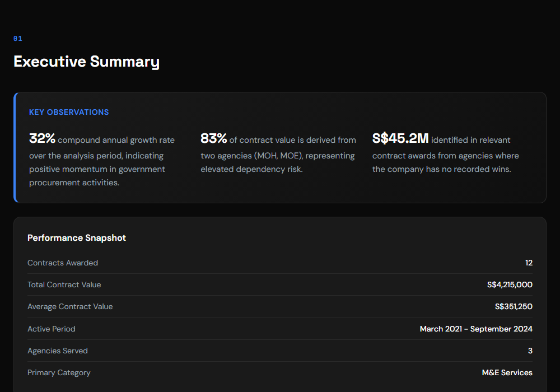Image resolution: width=560 pixels, height=392 pixels.
Task: Click the S$45.2M opportunity figure
Action: coord(400,139)
